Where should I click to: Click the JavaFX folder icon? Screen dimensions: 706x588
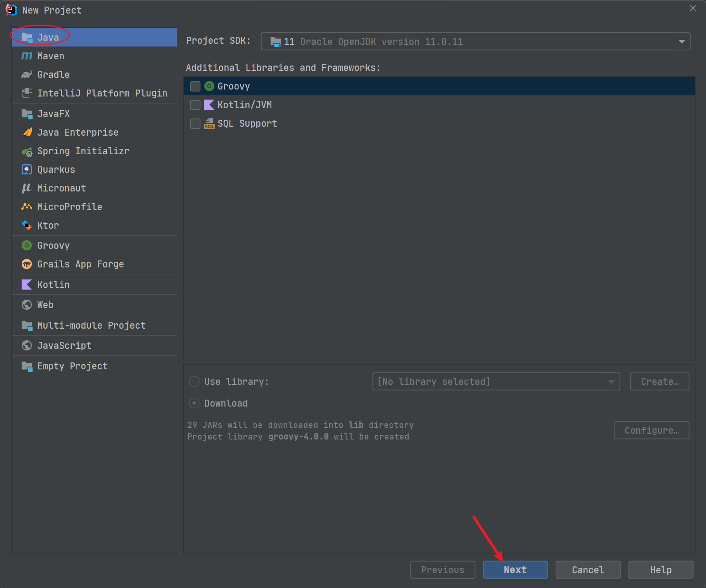(27, 114)
